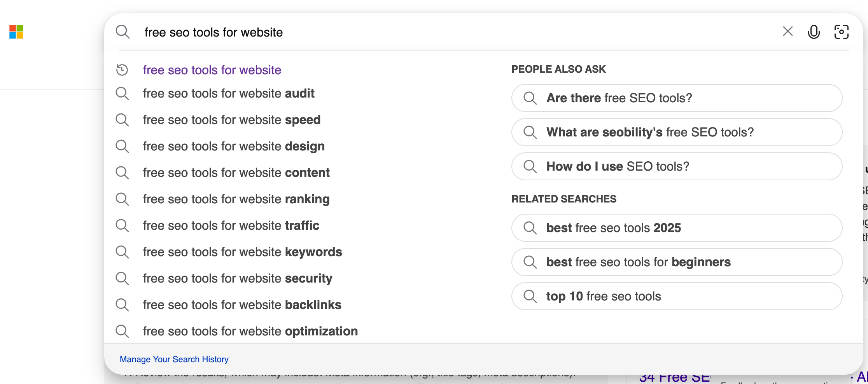Click magnifier icon next to 'audit' suggestion
The width and height of the screenshot is (868, 384).
click(x=122, y=93)
